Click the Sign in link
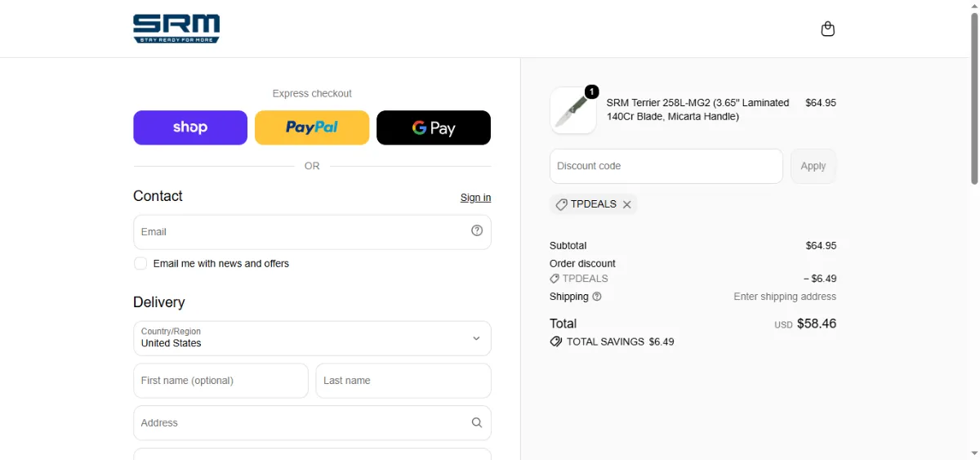 pyautogui.click(x=475, y=198)
